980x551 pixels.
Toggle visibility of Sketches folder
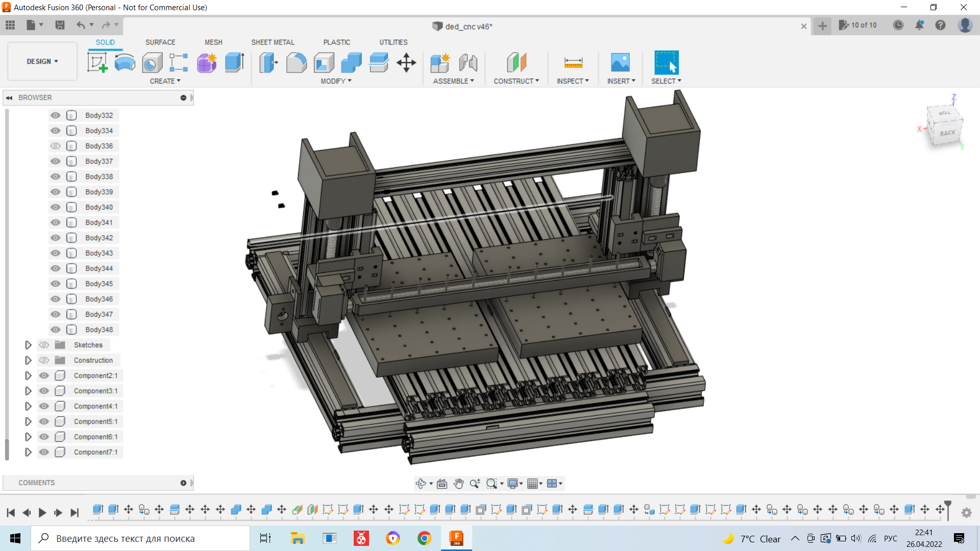coord(44,345)
